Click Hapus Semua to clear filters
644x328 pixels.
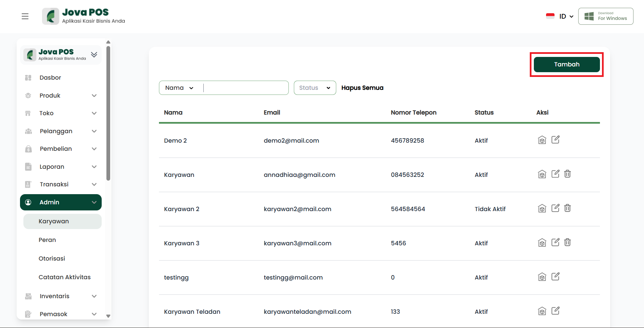coord(362,88)
